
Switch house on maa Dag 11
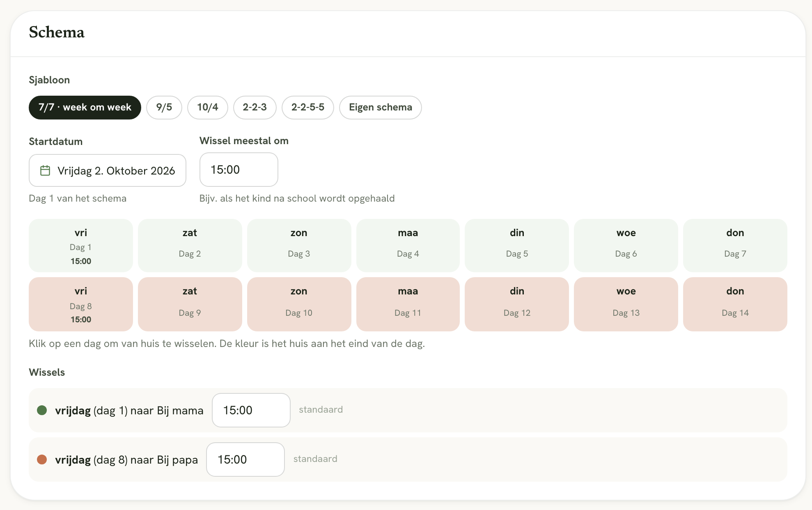click(x=408, y=304)
